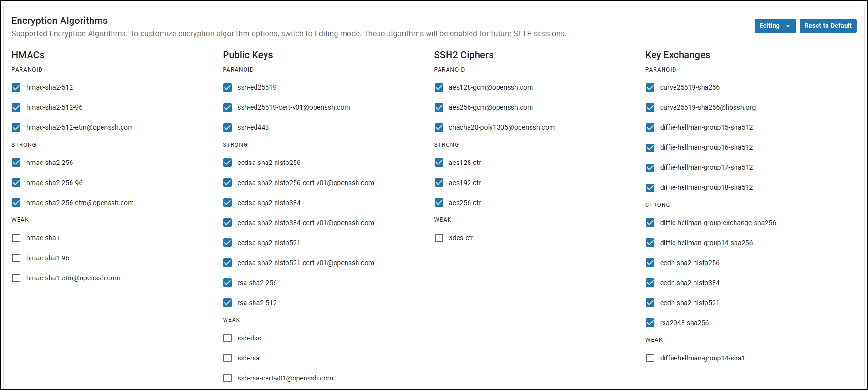Uncheck curve25519-sha256 key exchange
Screen dimensions: 868x390
tap(650, 88)
